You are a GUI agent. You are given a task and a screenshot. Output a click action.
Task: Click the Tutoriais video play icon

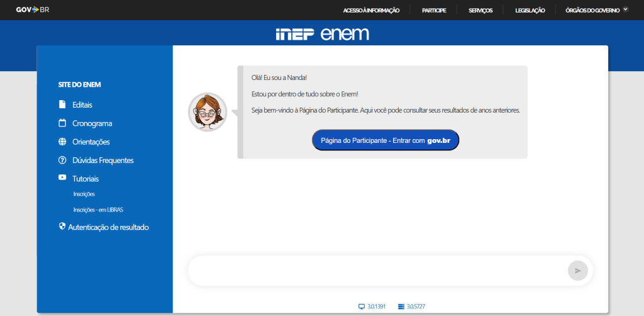coord(62,178)
